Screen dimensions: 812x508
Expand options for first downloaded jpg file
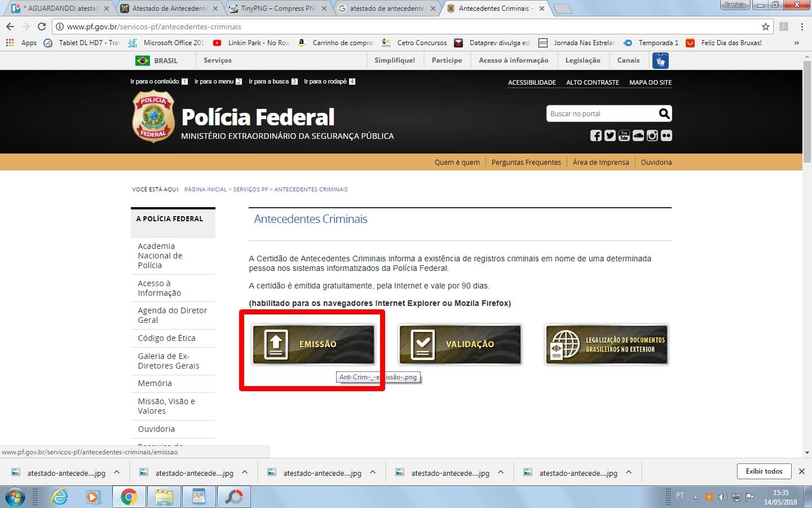117,472
